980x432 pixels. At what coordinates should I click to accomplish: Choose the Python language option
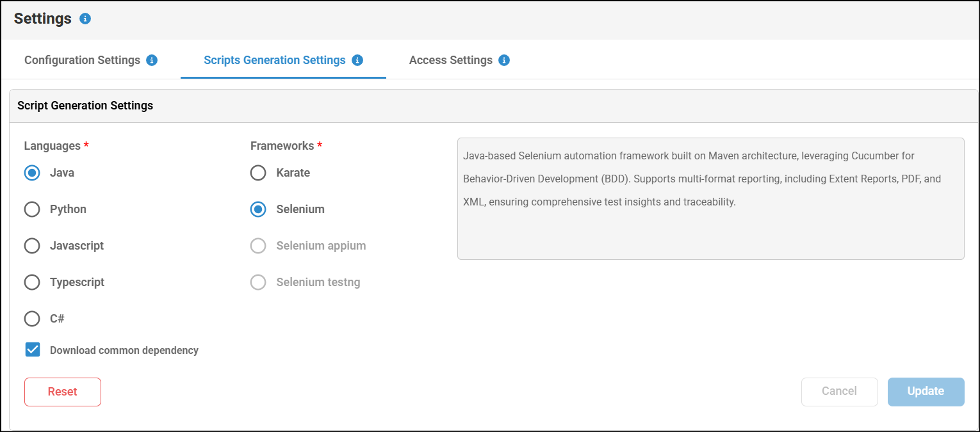click(x=32, y=209)
